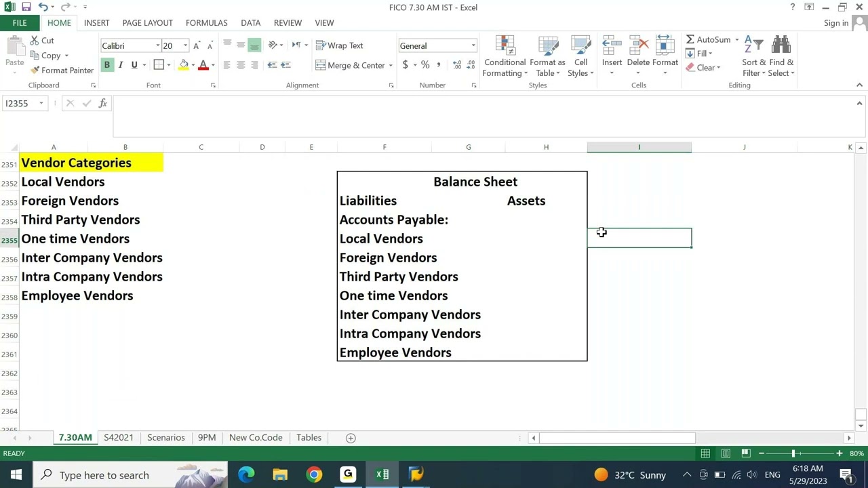Expand the formula bar chevron
The height and width of the screenshot is (488, 868).
[859, 103]
